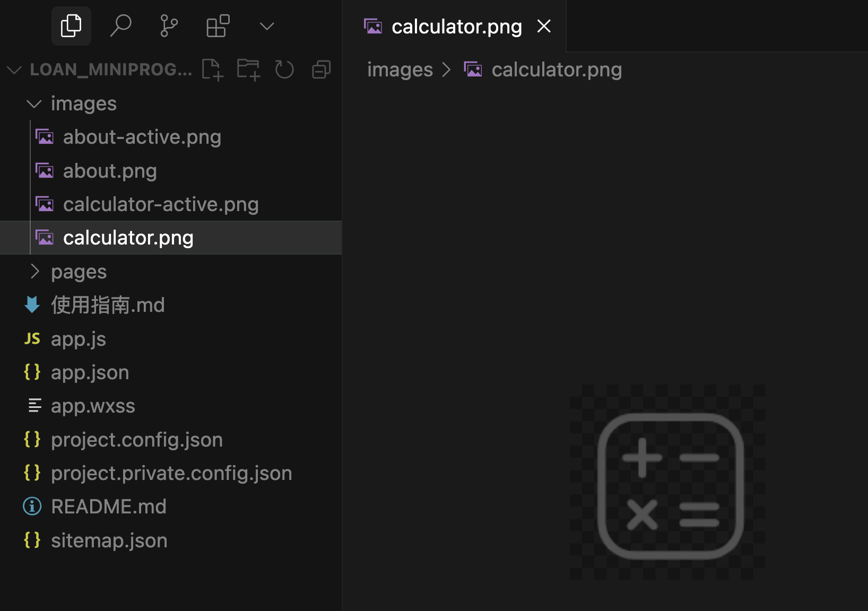Click the New File icon
This screenshot has height=611, width=868.
click(x=213, y=69)
